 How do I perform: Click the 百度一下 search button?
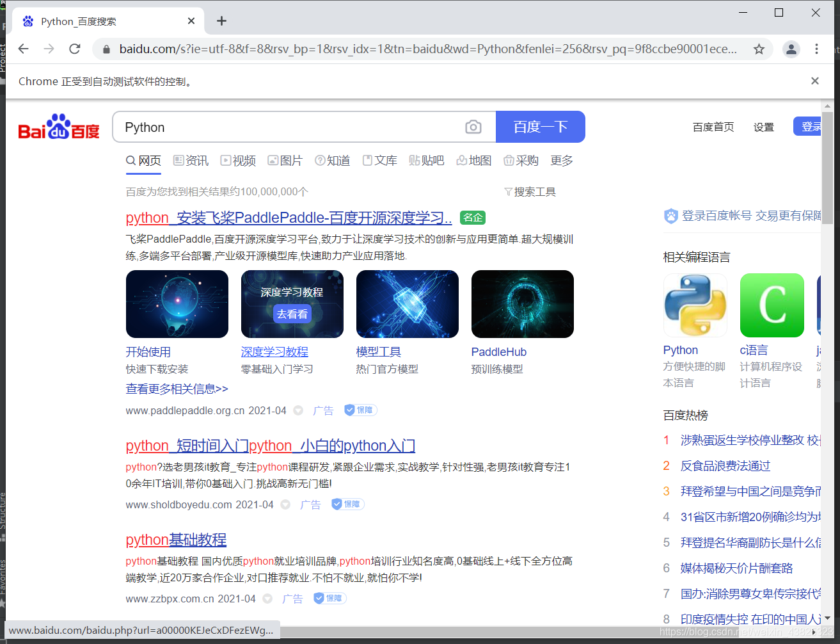pos(541,127)
